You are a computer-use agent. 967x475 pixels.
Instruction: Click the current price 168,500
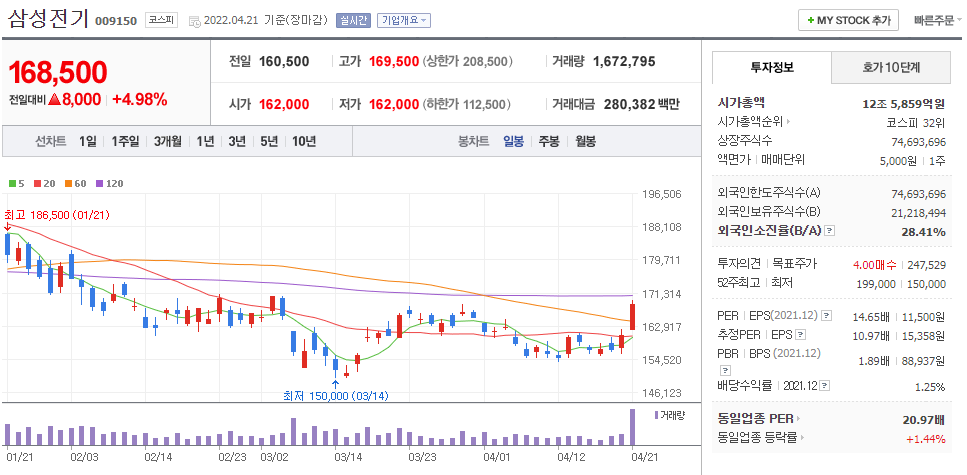(57, 72)
